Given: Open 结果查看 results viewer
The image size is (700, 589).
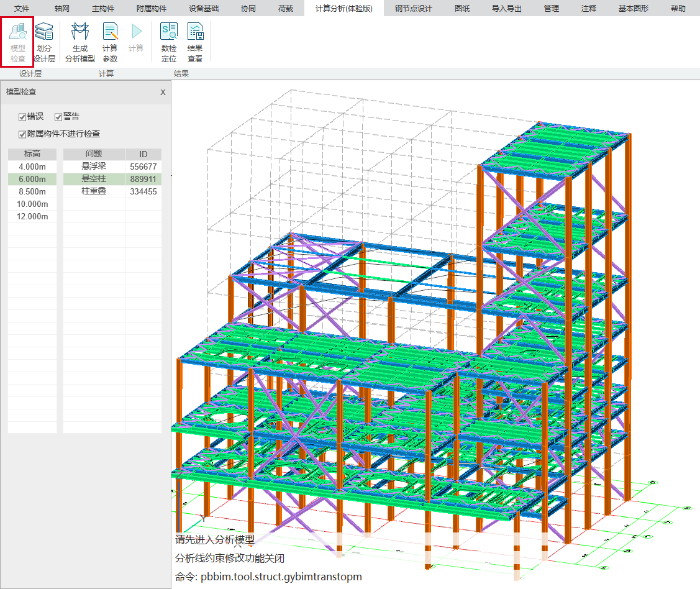Looking at the screenshot, I should pos(195,42).
